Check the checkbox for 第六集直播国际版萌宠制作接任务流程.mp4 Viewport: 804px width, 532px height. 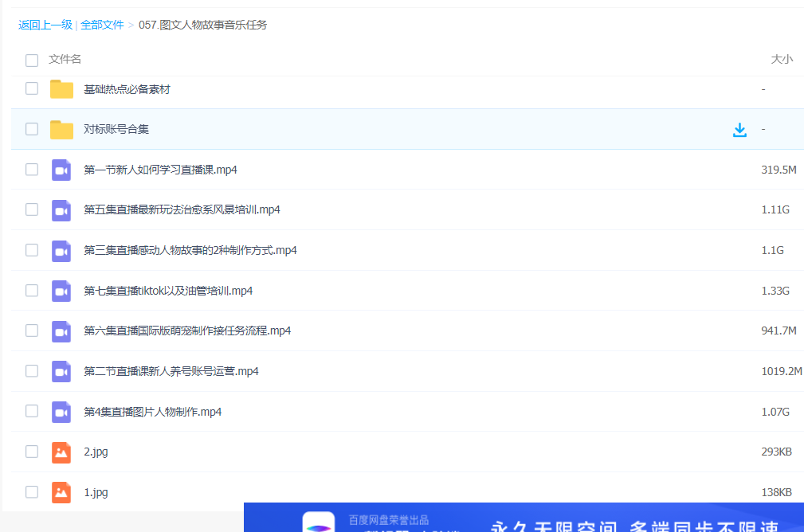tap(31, 331)
